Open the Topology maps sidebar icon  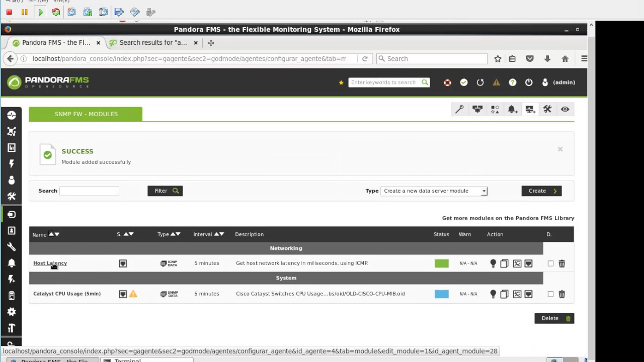point(12,131)
